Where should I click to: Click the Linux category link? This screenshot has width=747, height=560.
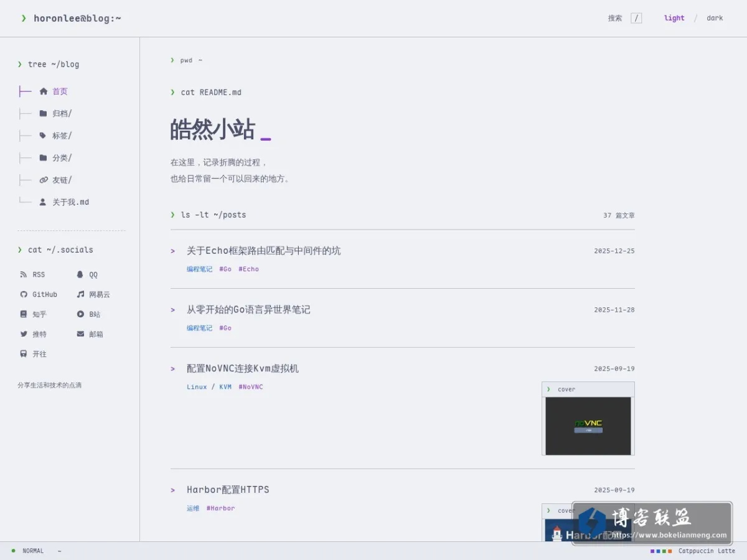(x=197, y=387)
